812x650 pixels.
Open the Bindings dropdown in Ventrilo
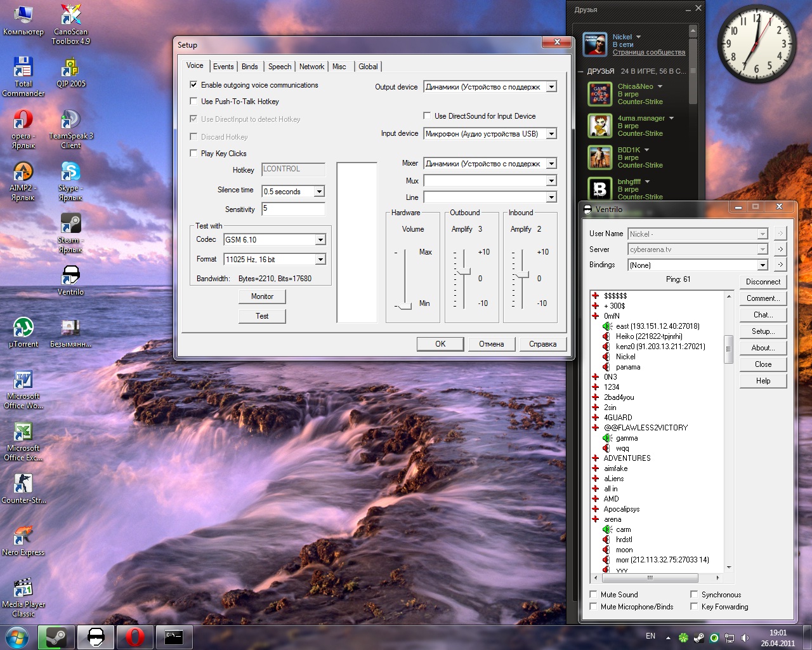point(763,265)
